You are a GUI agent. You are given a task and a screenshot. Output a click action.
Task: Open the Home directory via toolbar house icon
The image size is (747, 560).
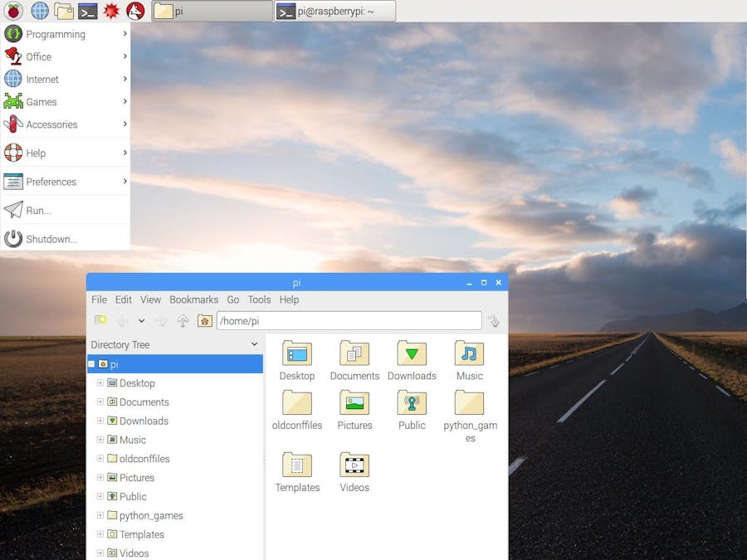coord(204,320)
